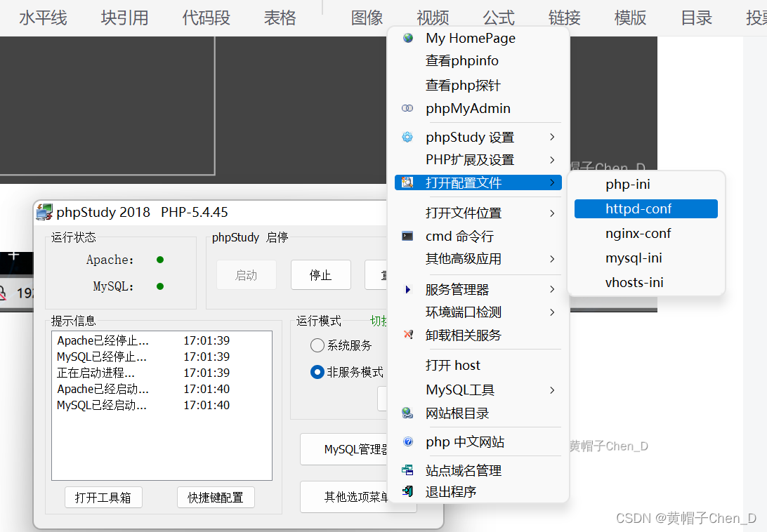Screen dimensions: 767x532
Task: Click the icon beside 网站根目录
Action: tap(407, 413)
